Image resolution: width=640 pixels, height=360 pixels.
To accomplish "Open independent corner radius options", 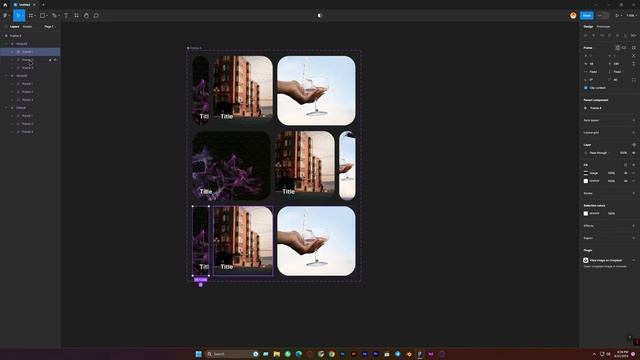I will coord(634,80).
